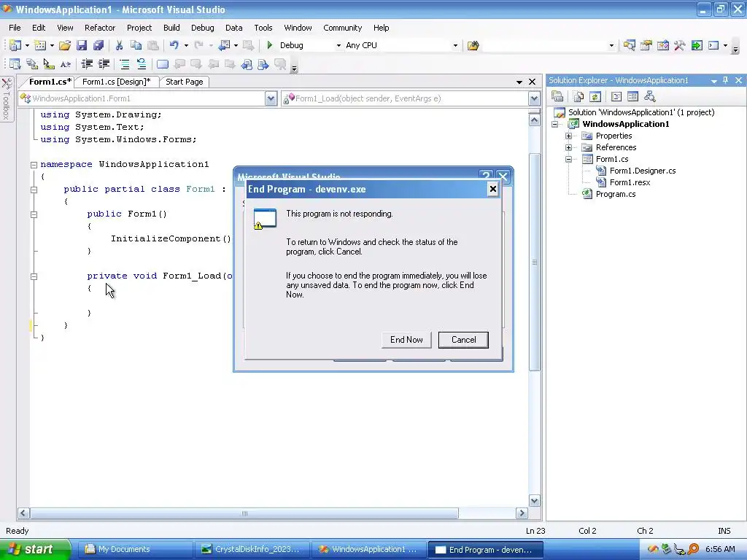Toggle auto-hide pin on Solution Explorer

[x=725, y=80]
